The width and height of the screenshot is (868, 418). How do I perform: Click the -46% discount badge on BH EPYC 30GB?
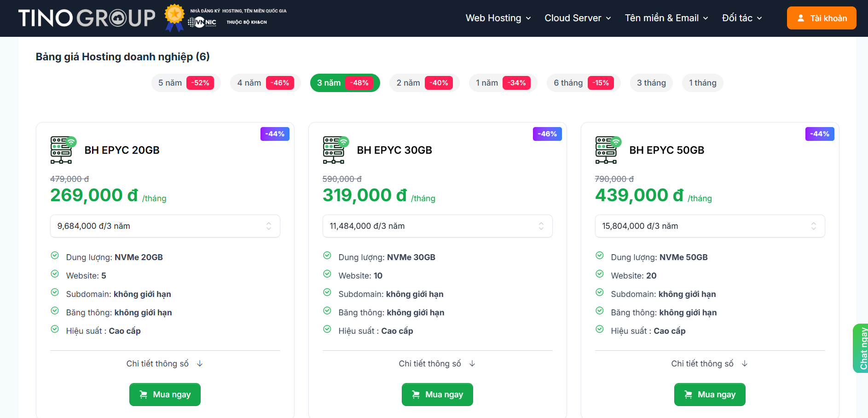click(x=547, y=134)
